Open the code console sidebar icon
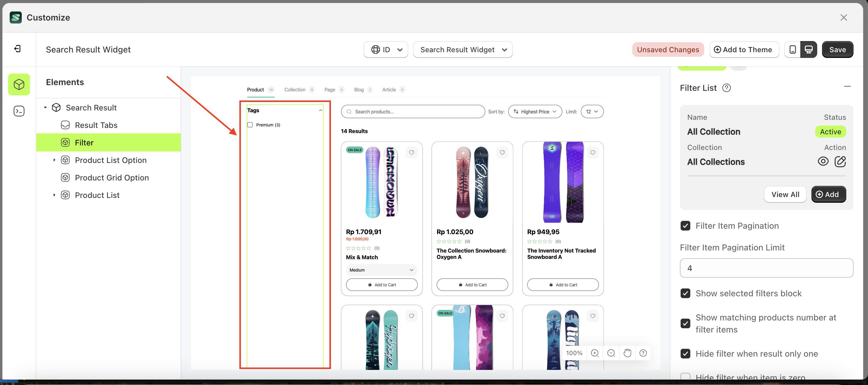The width and height of the screenshot is (868, 385). click(19, 111)
